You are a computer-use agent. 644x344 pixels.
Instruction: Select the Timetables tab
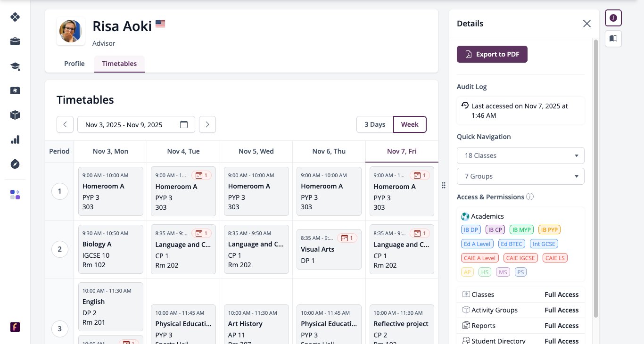point(119,64)
